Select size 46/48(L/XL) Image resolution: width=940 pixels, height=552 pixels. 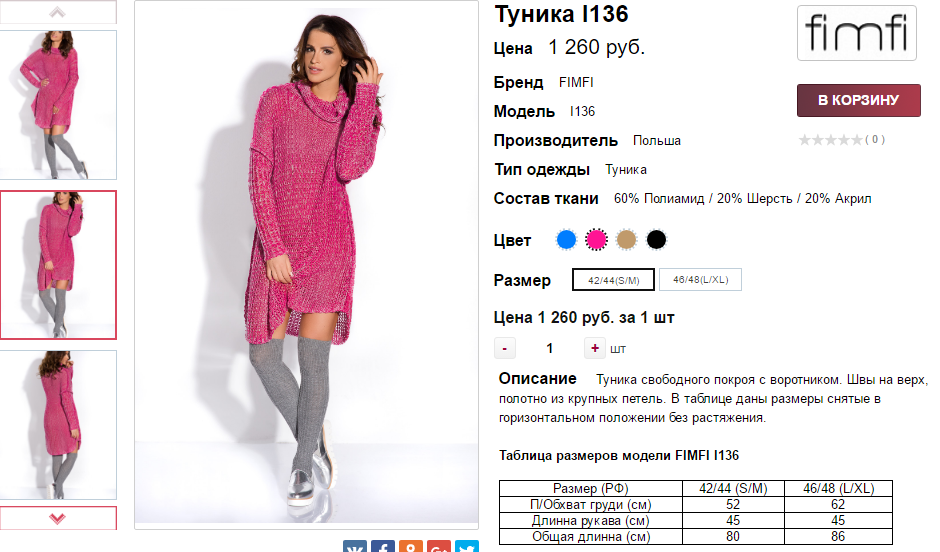(700, 280)
